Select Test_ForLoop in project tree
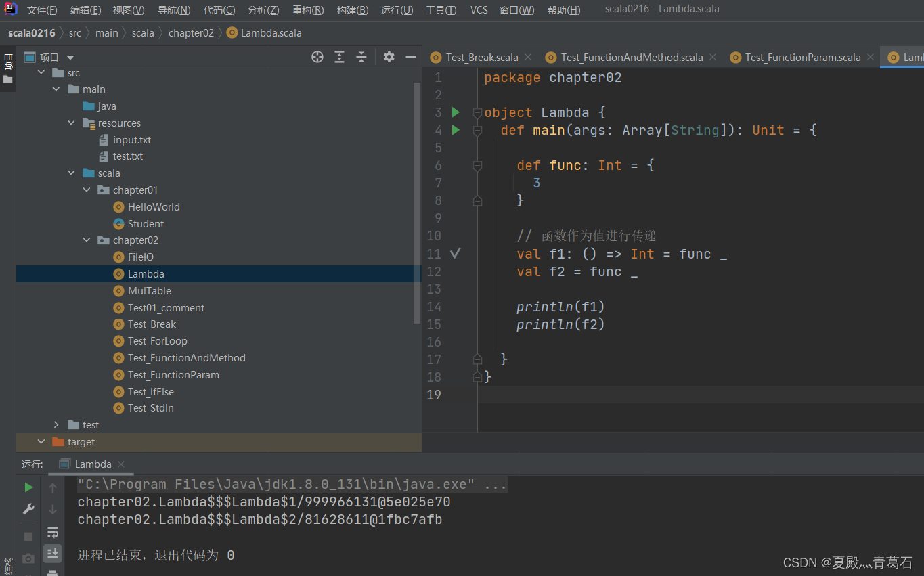924x576 pixels. tap(150, 341)
